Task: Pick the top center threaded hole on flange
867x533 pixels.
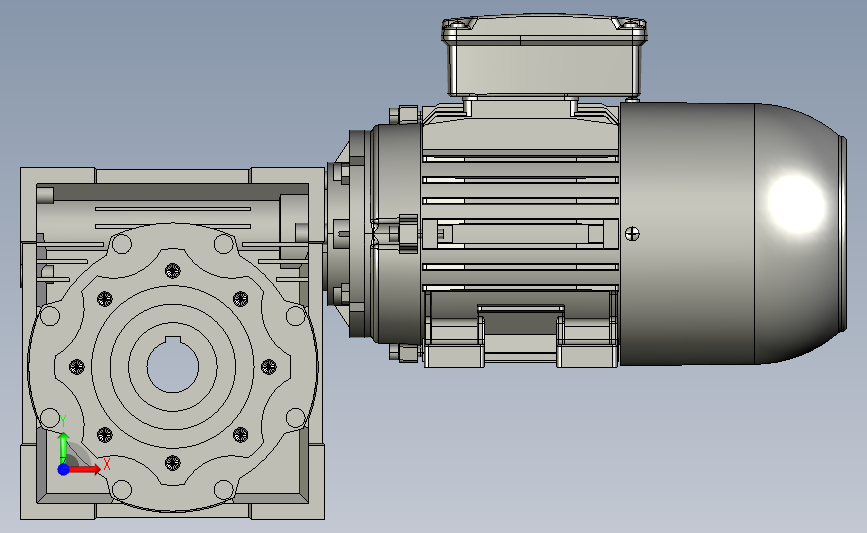Action: click(x=173, y=271)
